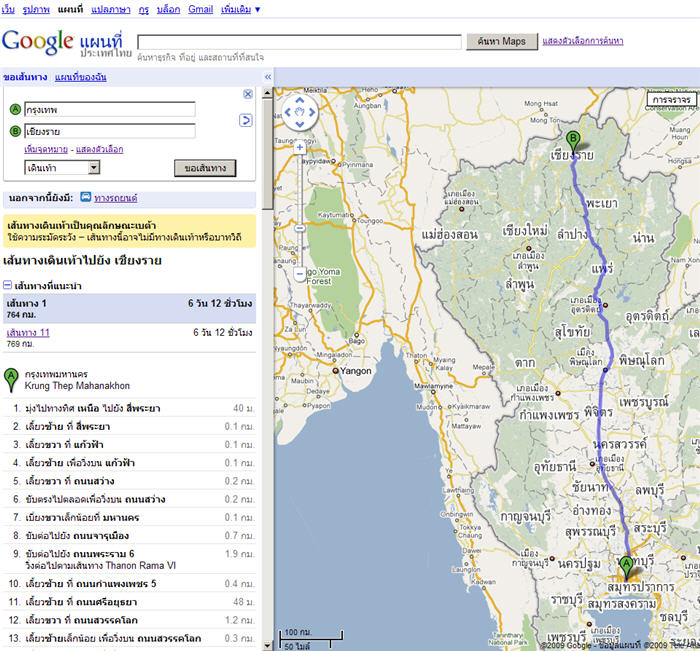Click step 8 ขับต่อไปยัง ถนนจารุเมือง
This screenshot has height=651, width=700.
click(129, 535)
